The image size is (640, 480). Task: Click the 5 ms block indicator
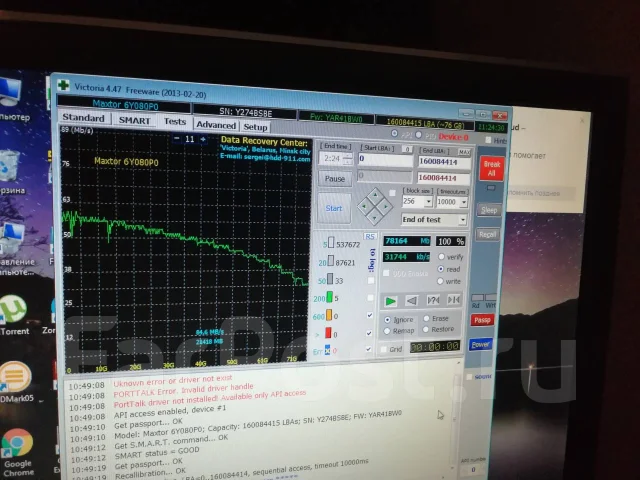(331, 243)
